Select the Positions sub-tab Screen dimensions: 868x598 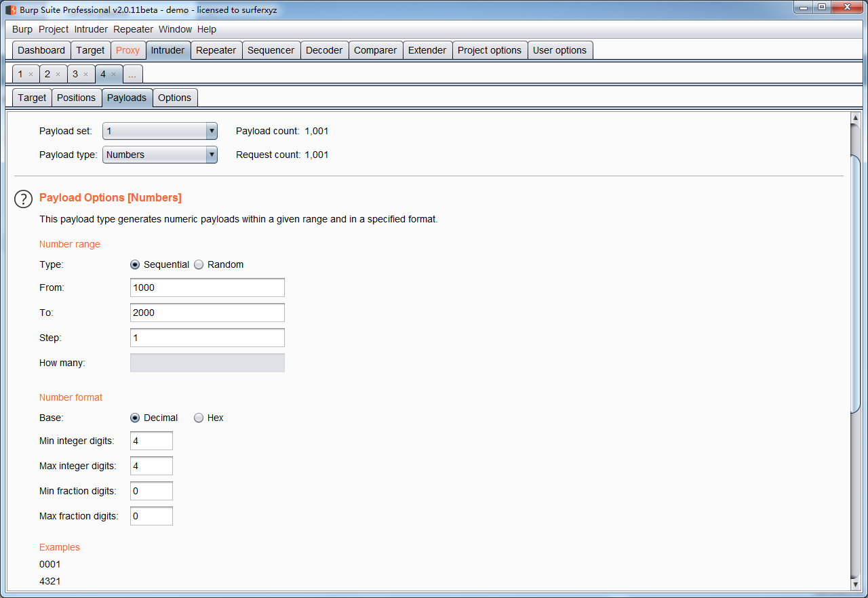(77, 97)
